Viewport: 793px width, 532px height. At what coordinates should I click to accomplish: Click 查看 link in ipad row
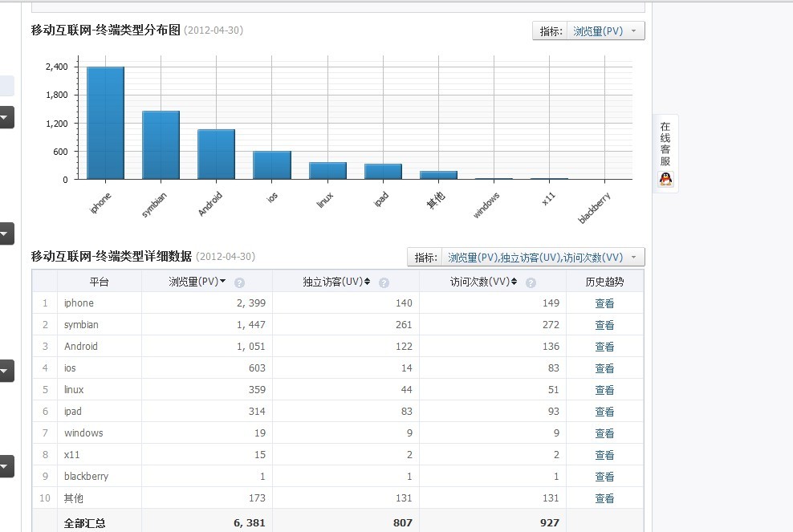(604, 412)
